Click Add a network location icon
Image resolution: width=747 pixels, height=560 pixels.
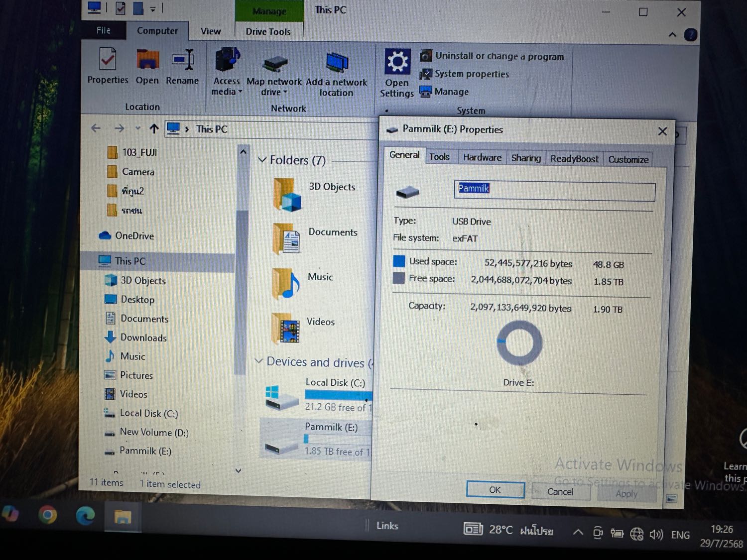(x=337, y=74)
